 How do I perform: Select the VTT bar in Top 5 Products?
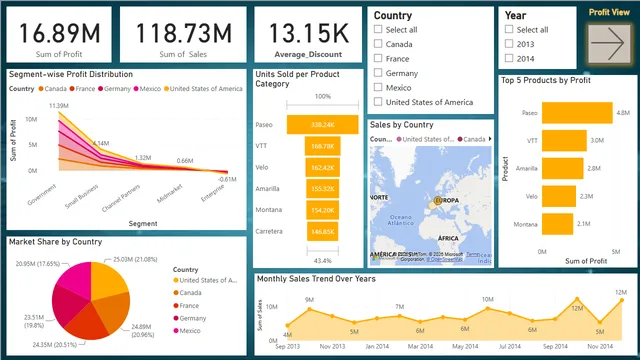coord(564,140)
